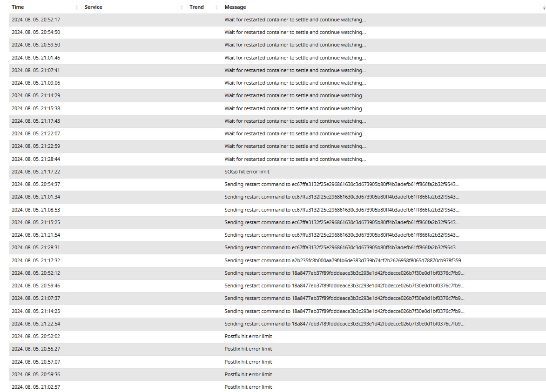
Task: Select timestamp 2024. 08. 05. 21:15:25
Action: coord(36,222)
